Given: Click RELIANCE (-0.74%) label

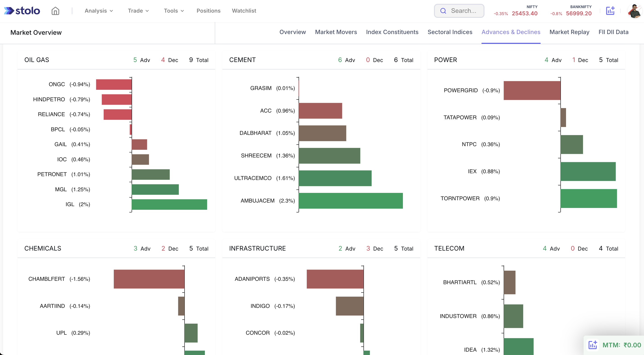Looking at the screenshot, I should (64, 114).
